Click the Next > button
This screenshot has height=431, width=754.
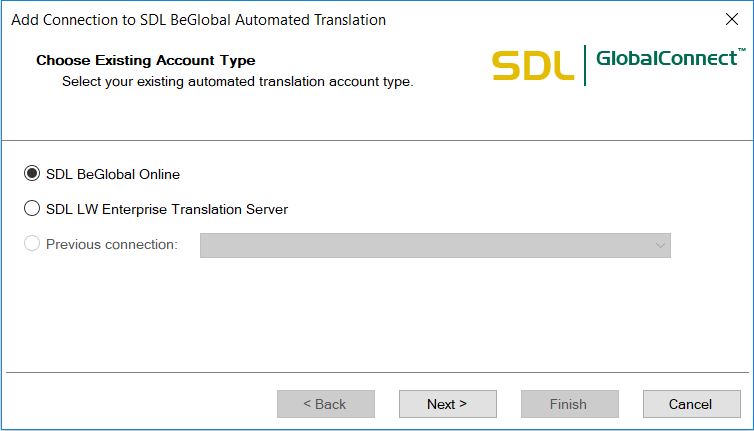447,404
